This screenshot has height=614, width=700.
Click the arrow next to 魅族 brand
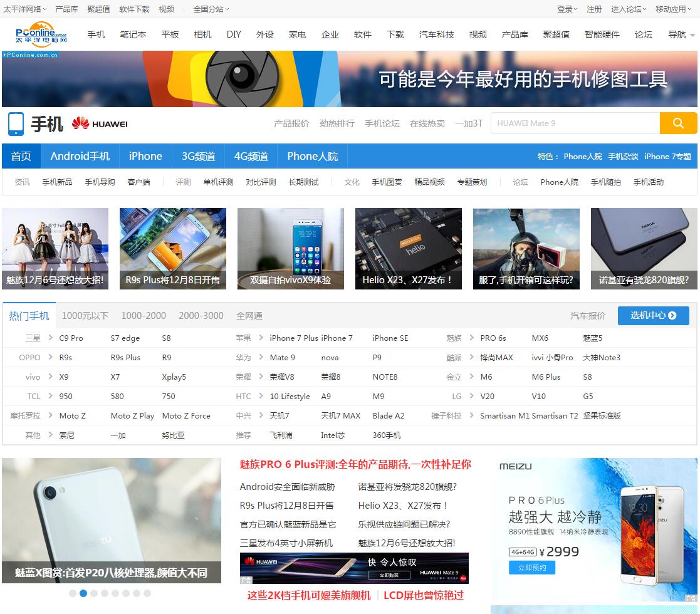coord(472,338)
